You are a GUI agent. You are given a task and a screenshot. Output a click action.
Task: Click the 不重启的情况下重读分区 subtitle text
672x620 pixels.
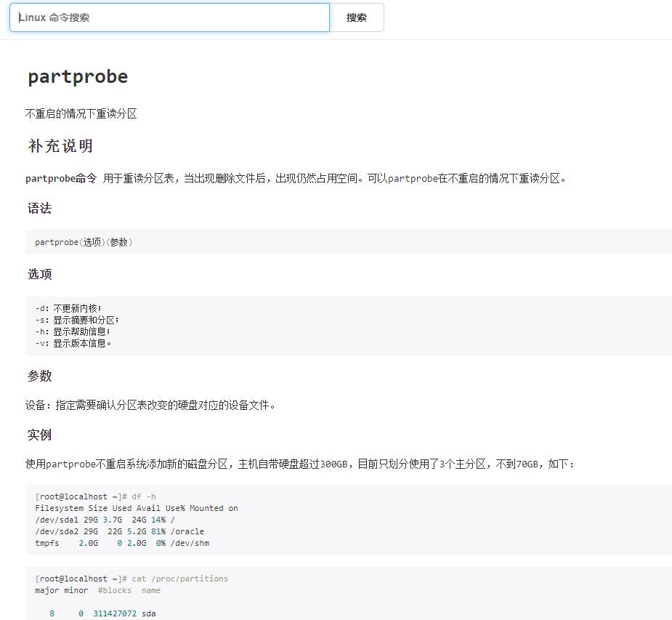tap(81, 113)
